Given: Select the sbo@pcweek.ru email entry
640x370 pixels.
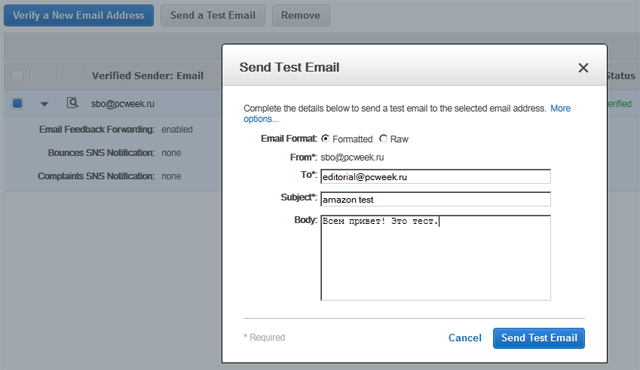Looking at the screenshot, I should pos(123,104).
